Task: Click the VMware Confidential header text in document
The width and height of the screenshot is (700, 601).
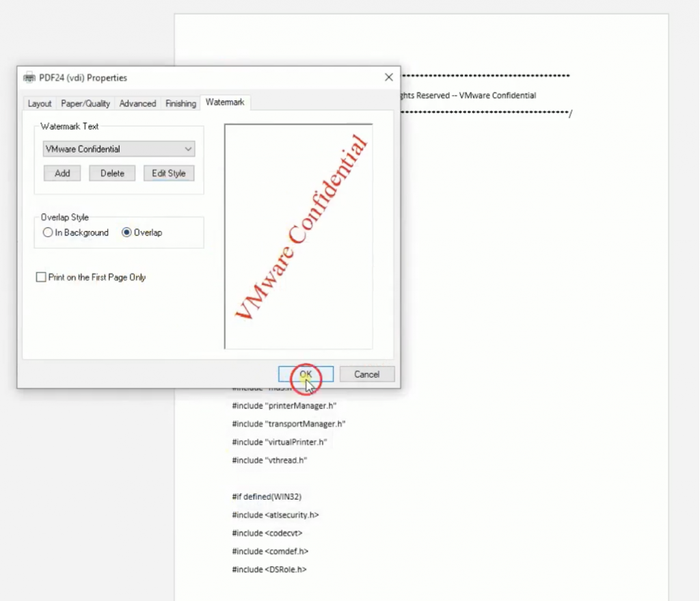Action: point(498,96)
